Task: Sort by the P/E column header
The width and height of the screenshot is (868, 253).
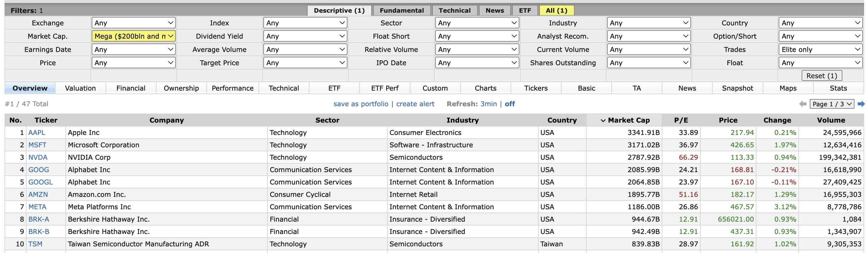Action: coord(681,120)
